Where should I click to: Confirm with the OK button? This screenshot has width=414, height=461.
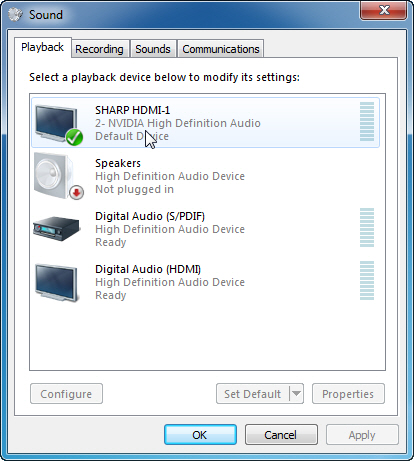(200, 435)
